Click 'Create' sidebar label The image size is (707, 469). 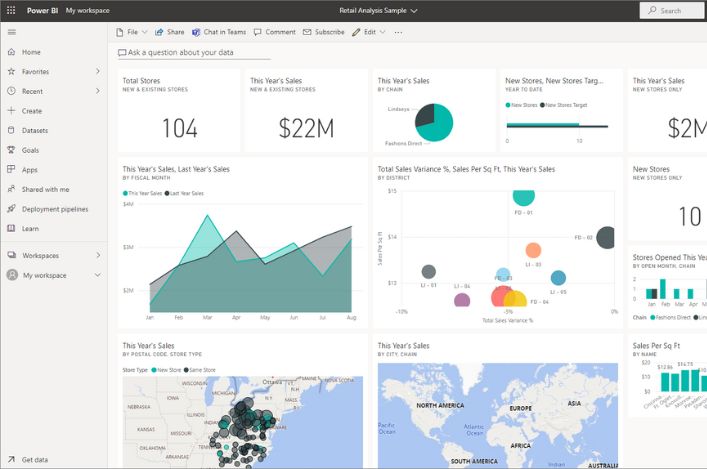pyautogui.click(x=32, y=111)
